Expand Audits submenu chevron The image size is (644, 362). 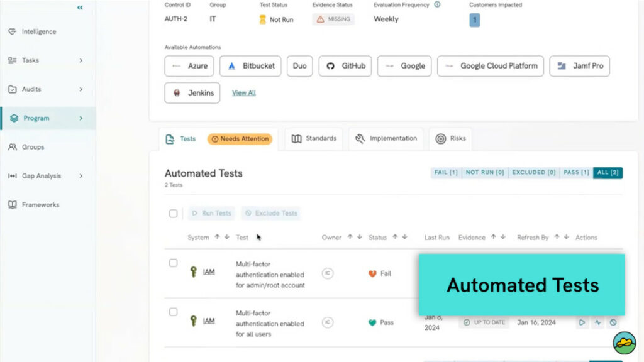tap(81, 89)
